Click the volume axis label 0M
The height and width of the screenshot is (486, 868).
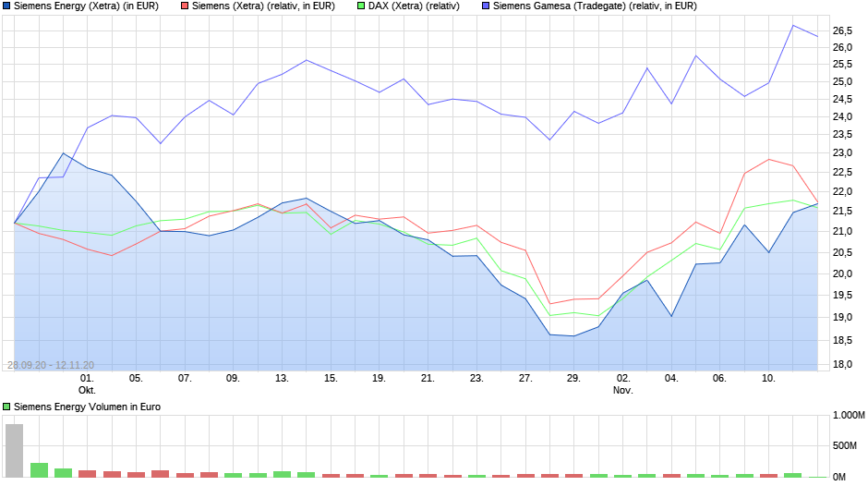click(x=839, y=477)
